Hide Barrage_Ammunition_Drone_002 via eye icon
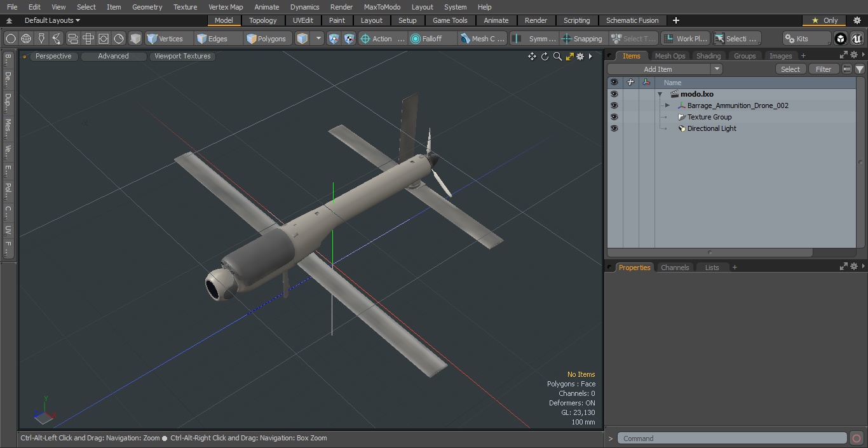The height and width of the screenshot is (448, 868). tap(614, 105)
